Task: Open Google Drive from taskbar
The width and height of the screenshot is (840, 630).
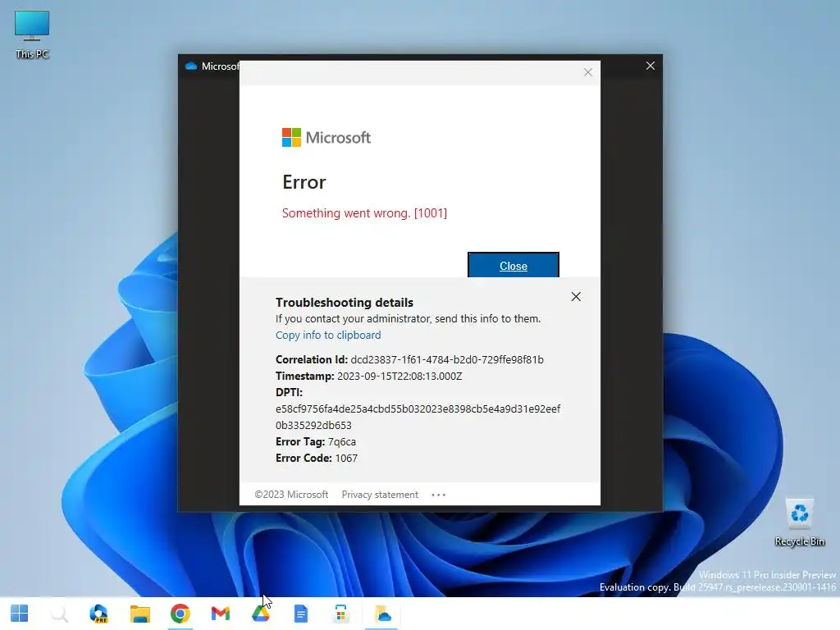Action: (x=260, y=614)
